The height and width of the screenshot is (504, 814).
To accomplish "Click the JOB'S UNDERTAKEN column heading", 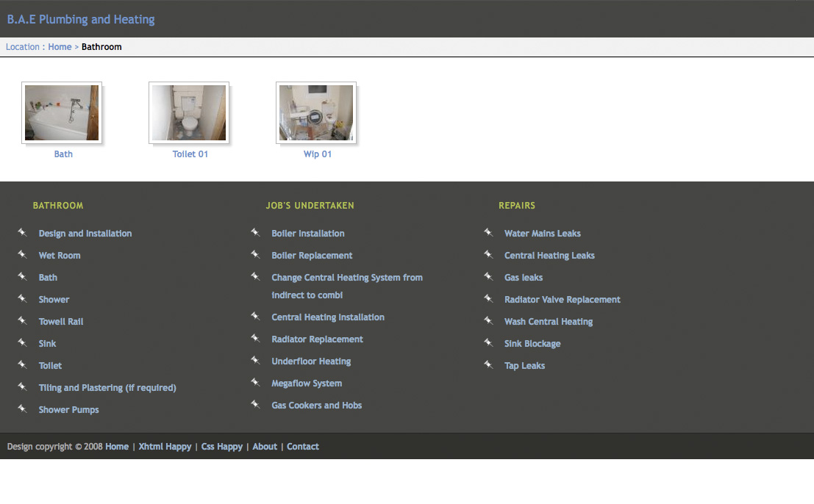I will pyautogui.click(x=310, y=205).
